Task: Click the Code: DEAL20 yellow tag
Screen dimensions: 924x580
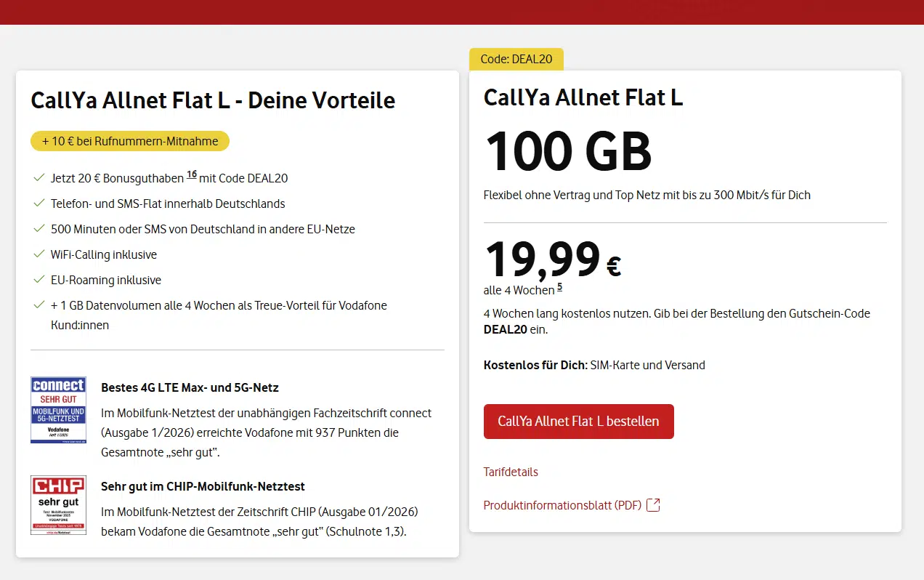Action: 516,60
